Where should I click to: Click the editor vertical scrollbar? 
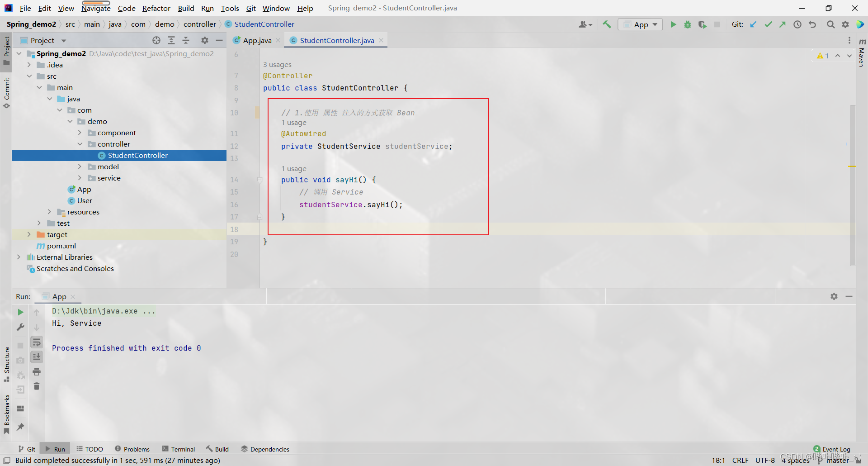pos(853,185)
